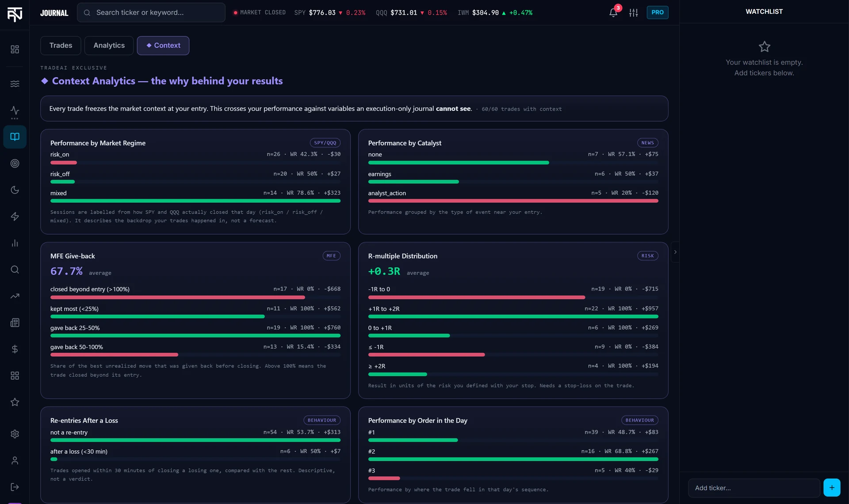Open the trending-up arrow icon in sidebar
849x504 pixels.
pyautogui.click(x=15, y=296)
